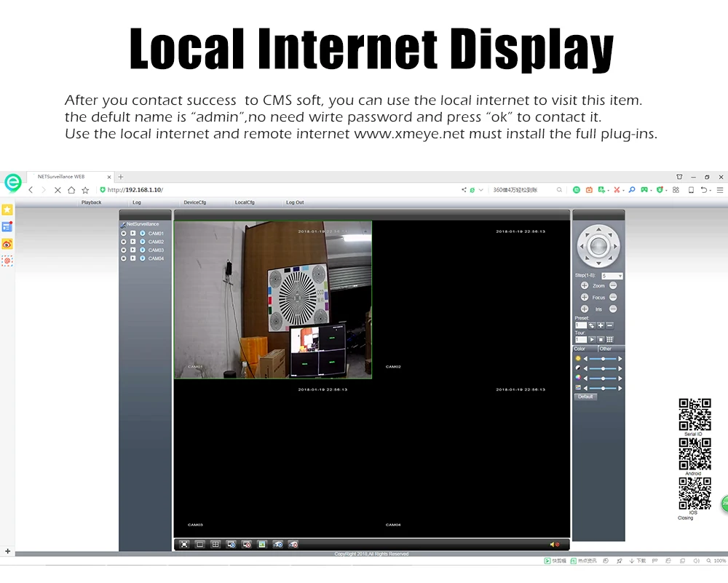The height and width of the screenshot is (583, 728).
Task: Adjust the saturation slider
Action: pyautogui.click(x=603, y=378)
